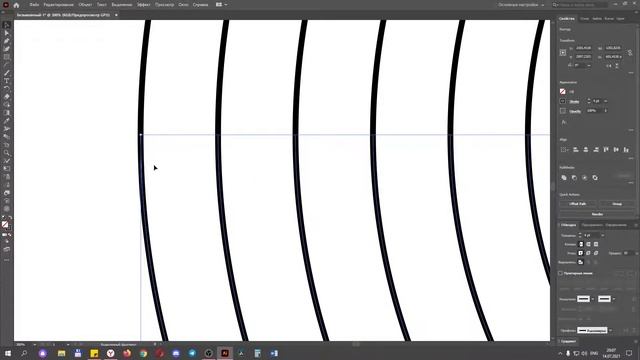
Task: Click the Home icon in the top bar
Action: pyautogui.click(x=16, y=5)
